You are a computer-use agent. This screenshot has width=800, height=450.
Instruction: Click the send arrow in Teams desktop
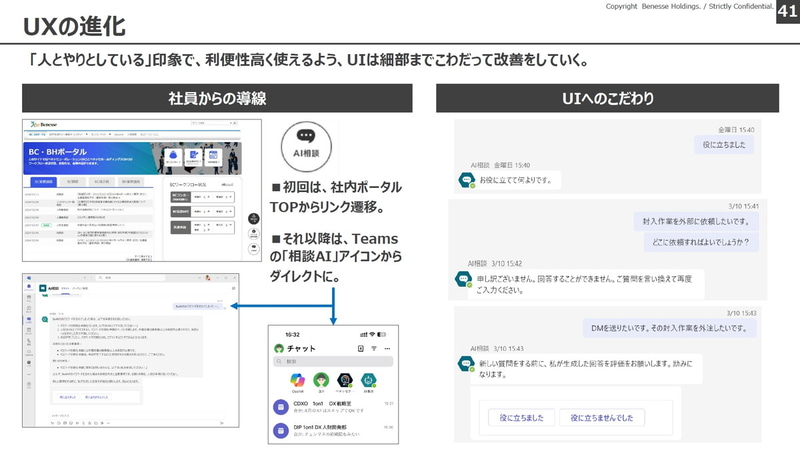[221, 423]
